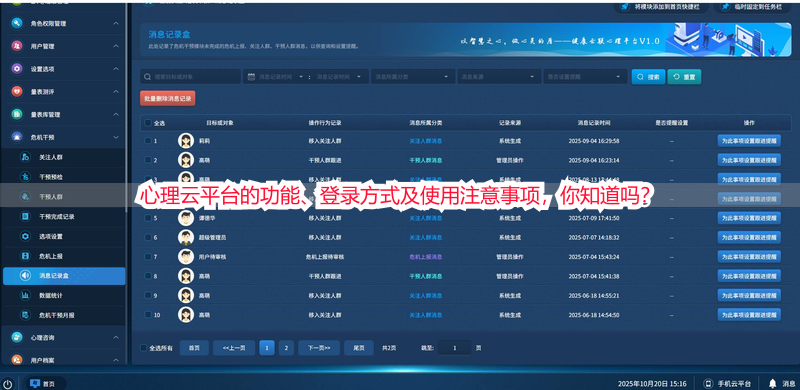The width and height of the screenshot is (800, 390).
Task: Click the 重置 reset button
Action: pyautogui.click(x=684, y=77)
